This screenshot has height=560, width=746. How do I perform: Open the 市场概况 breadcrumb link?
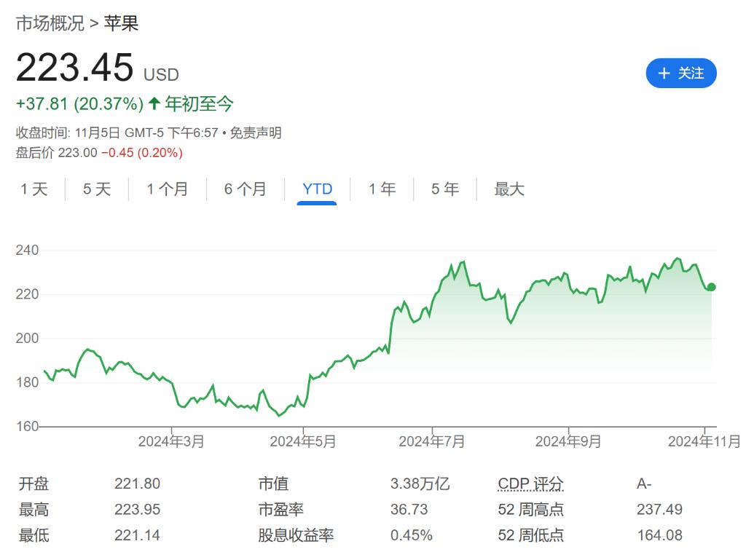50,23
